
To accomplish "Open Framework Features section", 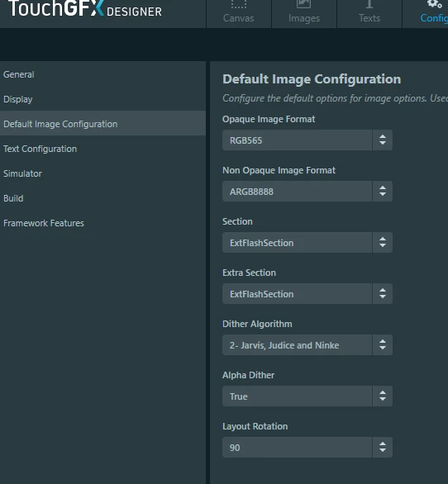I will [102, 223].
